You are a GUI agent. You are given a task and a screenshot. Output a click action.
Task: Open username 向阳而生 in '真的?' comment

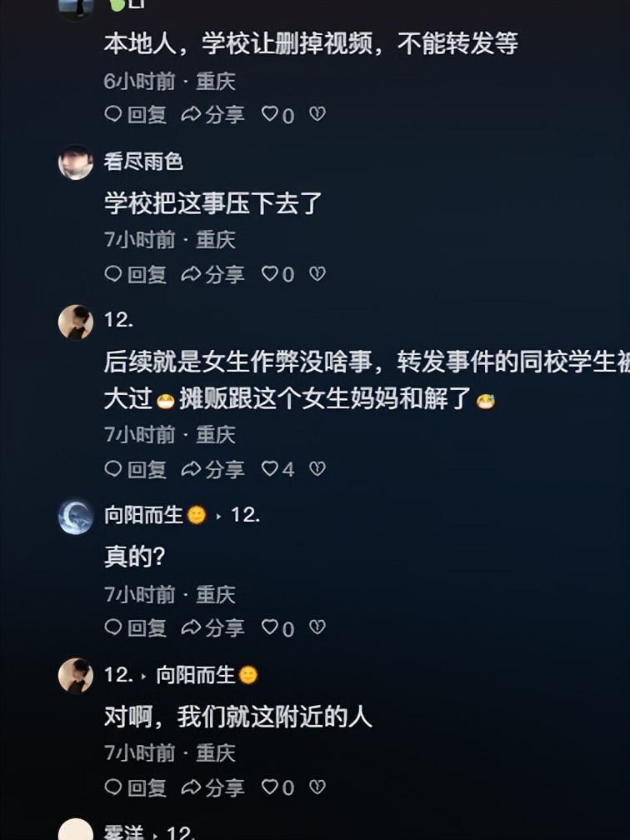tap(143, 515)
